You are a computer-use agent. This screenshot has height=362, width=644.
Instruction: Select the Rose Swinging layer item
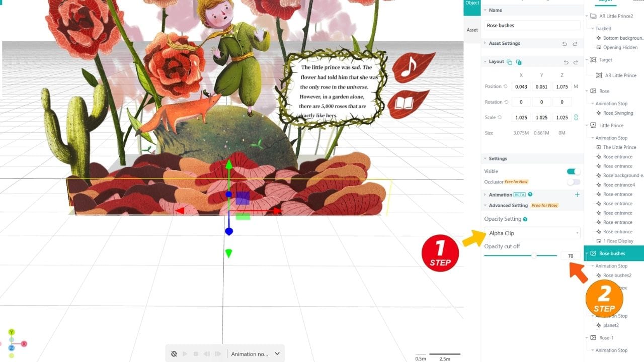pos(618,113)
